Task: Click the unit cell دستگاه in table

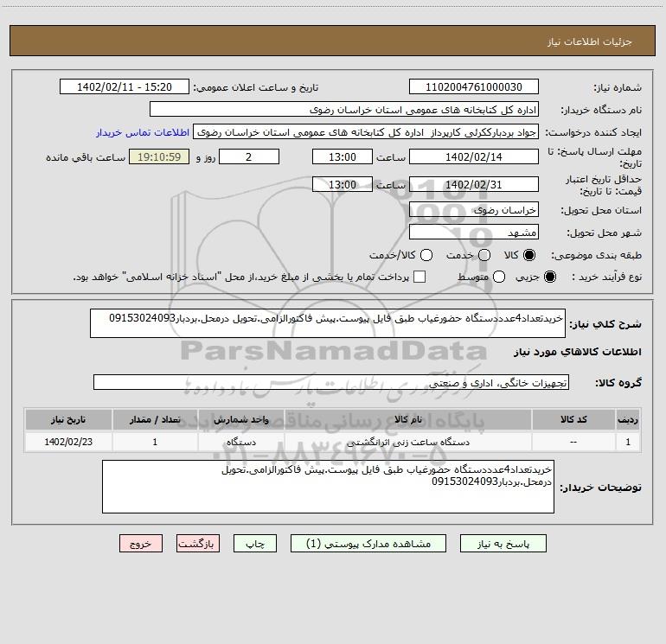Action: coord(240,442)
